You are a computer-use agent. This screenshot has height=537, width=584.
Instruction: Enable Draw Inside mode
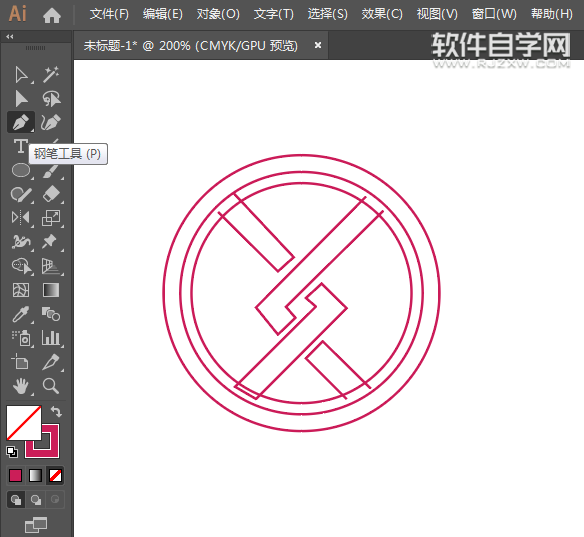(55, 499)
